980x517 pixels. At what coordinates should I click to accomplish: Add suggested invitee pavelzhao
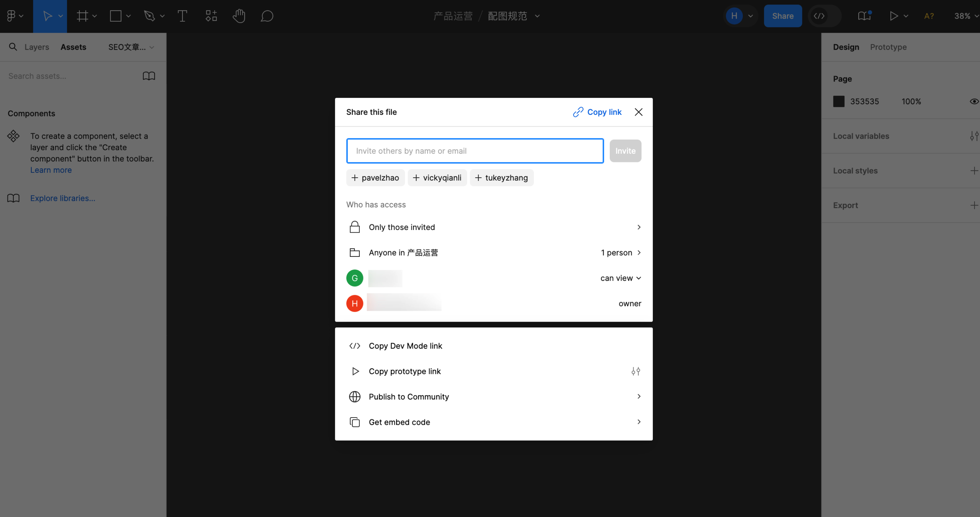click(x=375, y=178)
